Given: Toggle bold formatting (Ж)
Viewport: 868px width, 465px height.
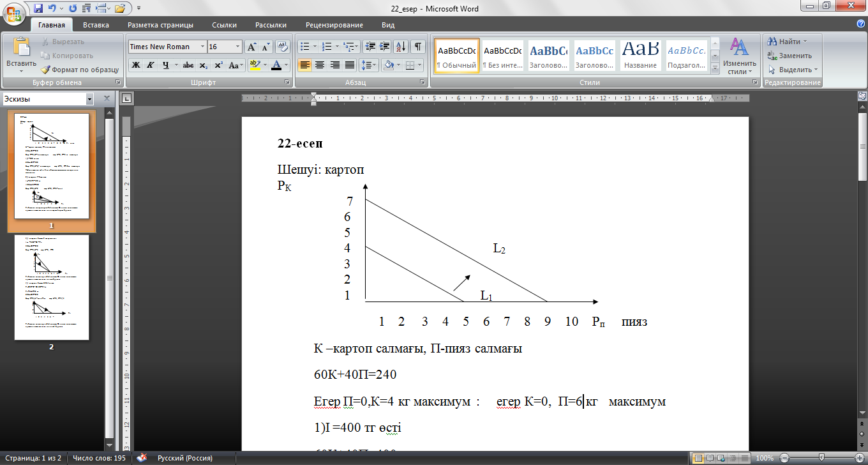Looking at the screenshot, I should click(135, 65).
